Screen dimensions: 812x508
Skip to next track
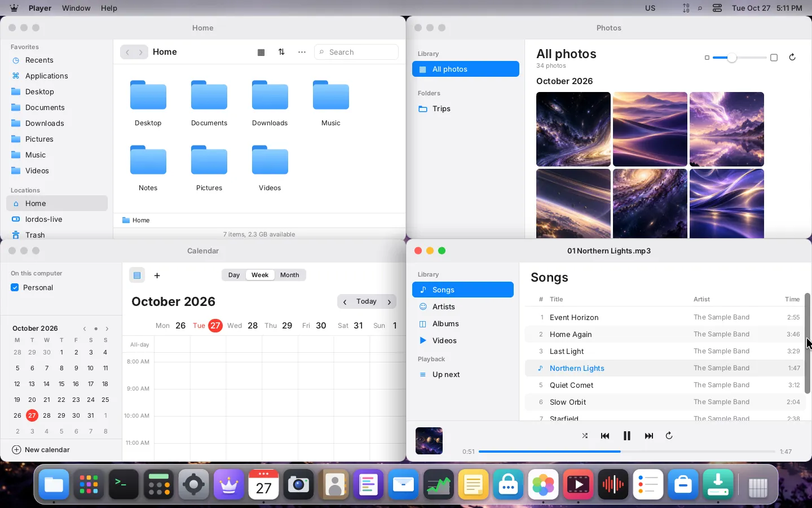pyautogui.click(x=649, y=436)
